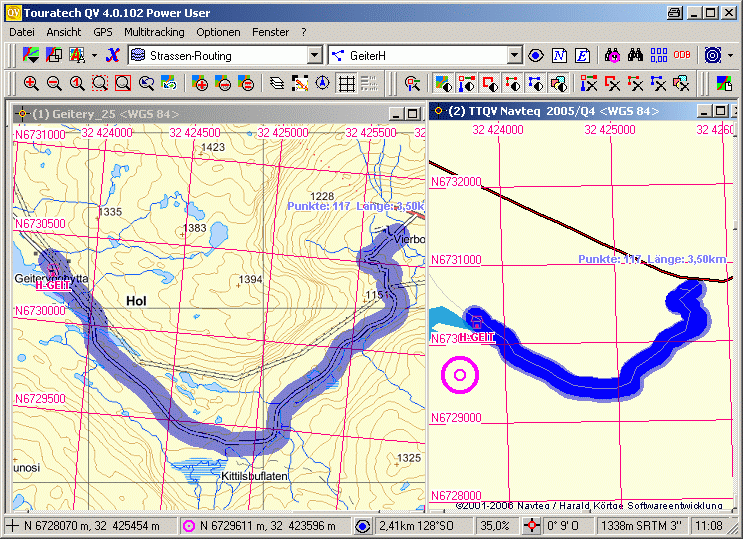Click the open map icon in top toolbar
This screenshot has width=743, height=539.
tap(31, 55)
